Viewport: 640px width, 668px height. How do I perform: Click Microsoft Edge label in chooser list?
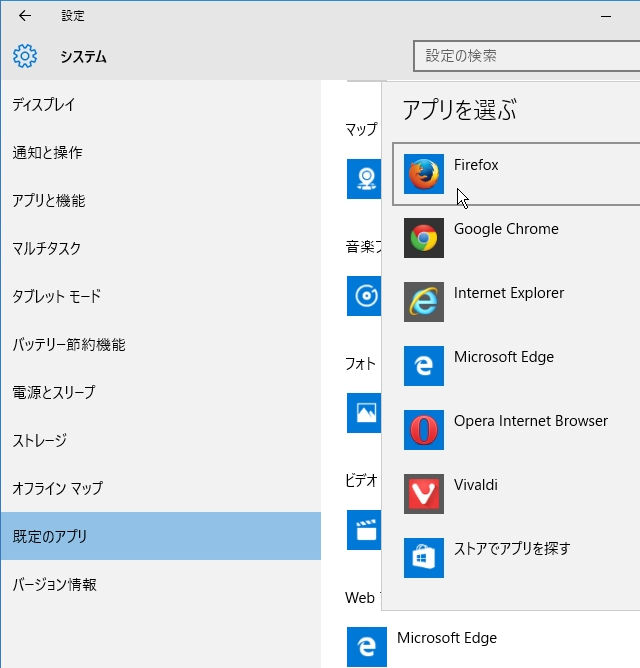(x=504, y=357)
